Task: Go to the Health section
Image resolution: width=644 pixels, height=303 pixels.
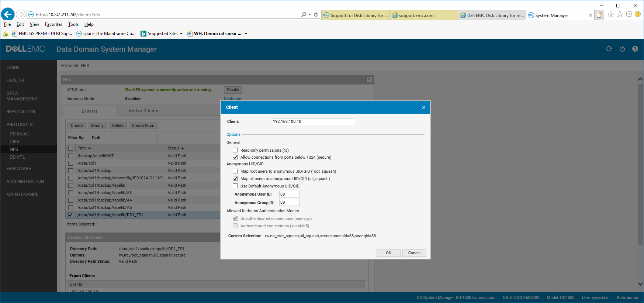Action: (x=15, y=80)
